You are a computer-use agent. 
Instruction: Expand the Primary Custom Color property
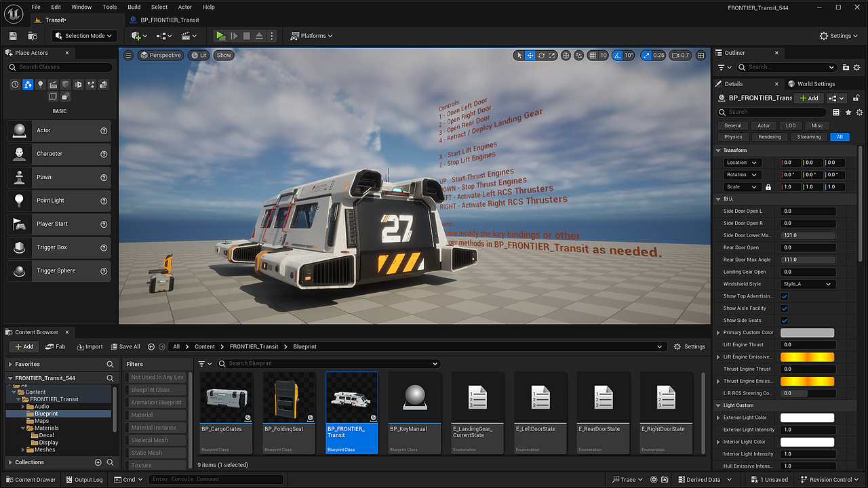[x=719, y=333]
